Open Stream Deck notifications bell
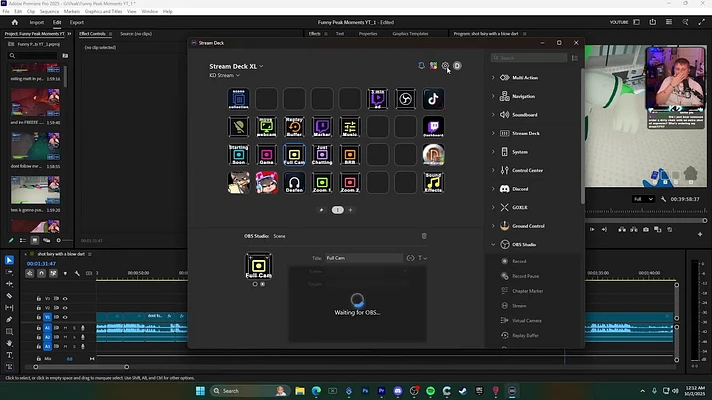The image size is (712, 400). (421, 66)
